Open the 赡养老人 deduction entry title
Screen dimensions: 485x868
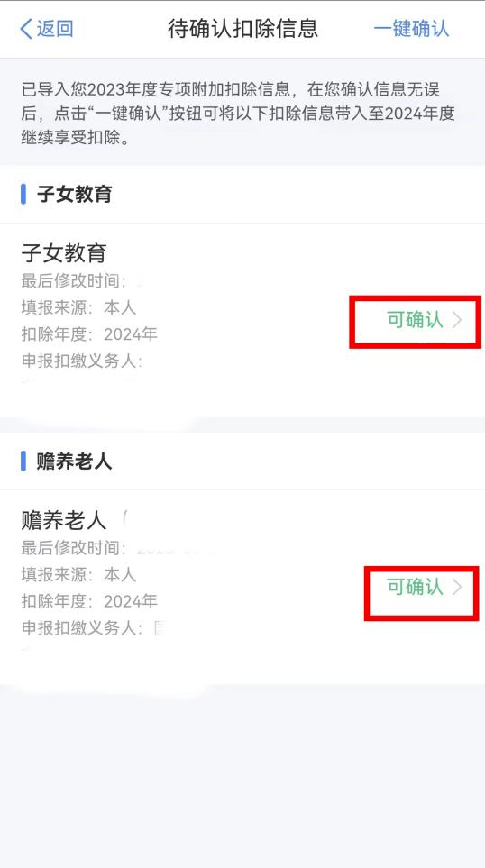pos(64,520)
